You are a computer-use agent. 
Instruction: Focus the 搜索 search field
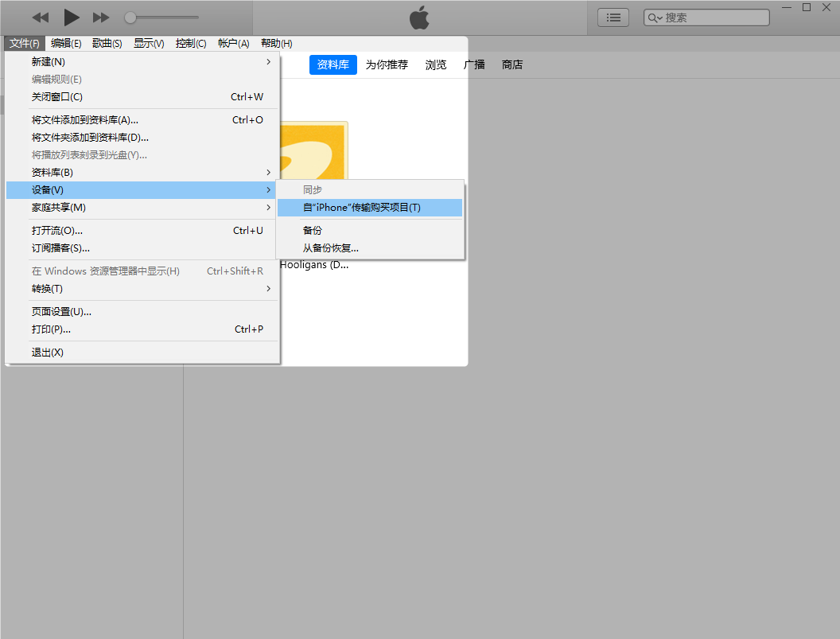click(706, 18)
